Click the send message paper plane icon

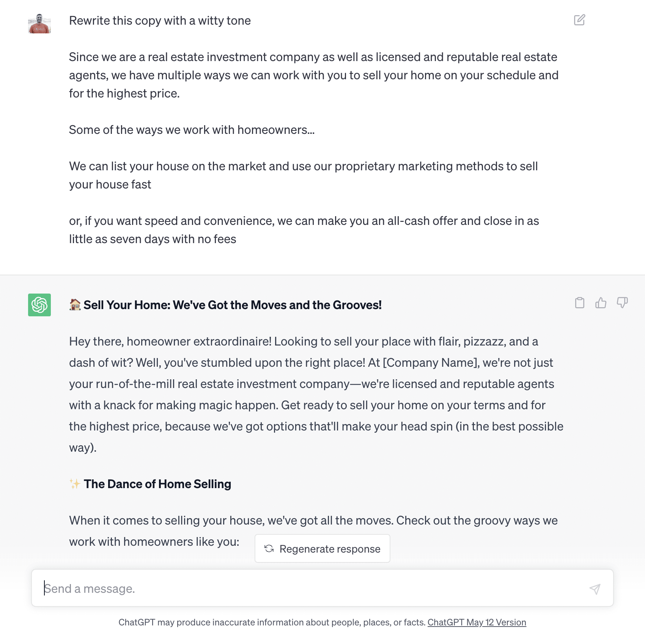(595, 589)
